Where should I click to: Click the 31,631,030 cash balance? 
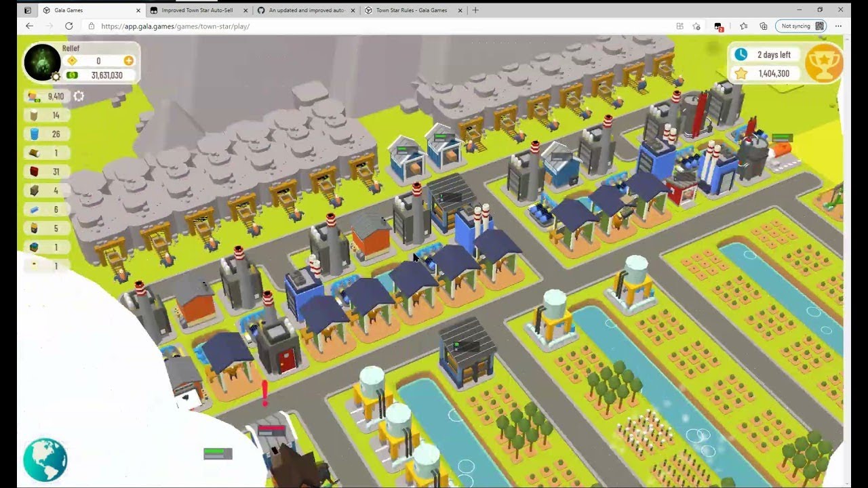tap(107, 75)
